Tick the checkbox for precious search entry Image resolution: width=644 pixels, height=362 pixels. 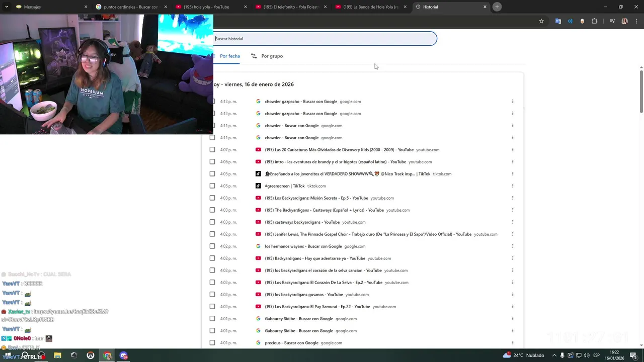pyautogui.click(x=212, y=343)
